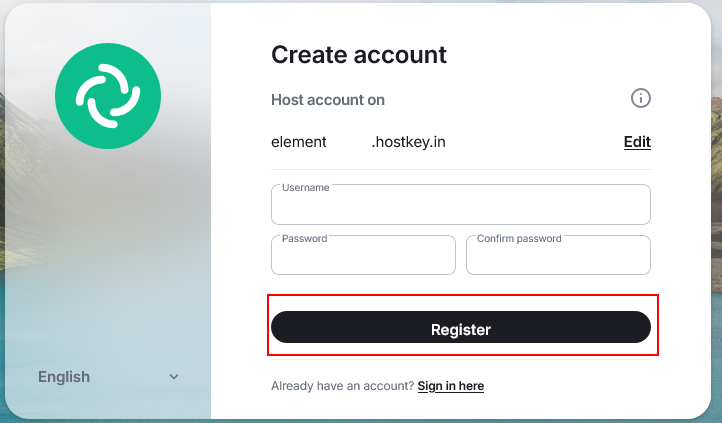The width and height of the screenshot is (722, 423).
Task: Click the 'Confirm password' floating label
Action: pyautogui.click(x=519, y=239)
